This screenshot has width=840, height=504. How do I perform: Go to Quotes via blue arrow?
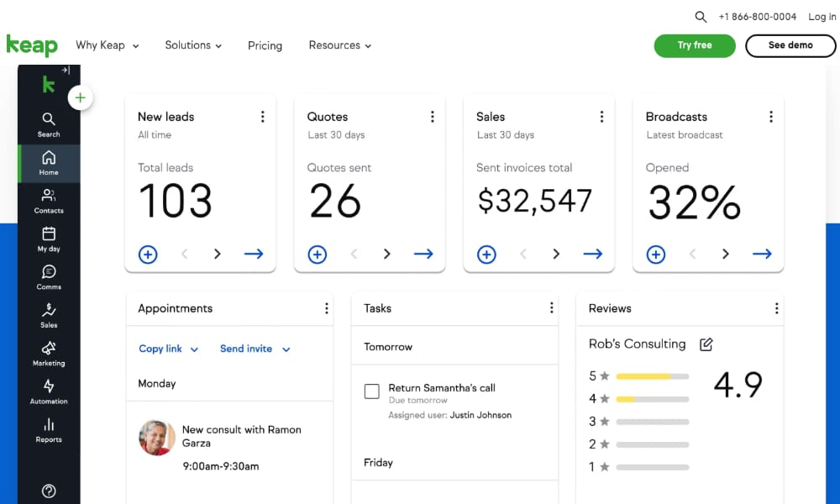coord(423,254)
